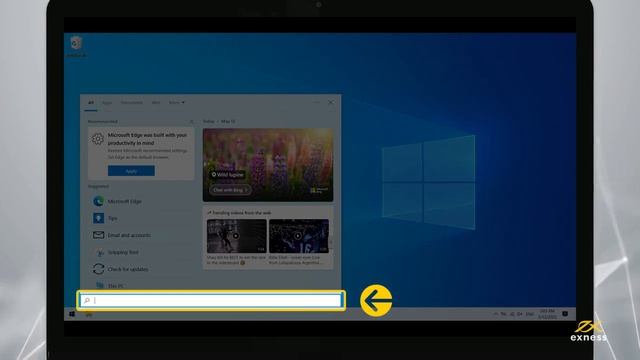Dismiss the Recommended card with X
The image size is (640, 360).
click(191, 122)
